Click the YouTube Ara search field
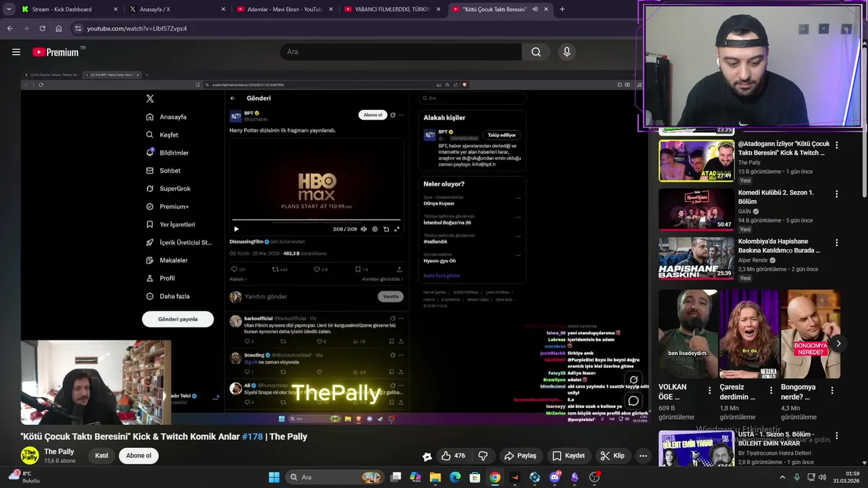Image resolution: width=868 pixels, height=488 pixels. point(401,52)
